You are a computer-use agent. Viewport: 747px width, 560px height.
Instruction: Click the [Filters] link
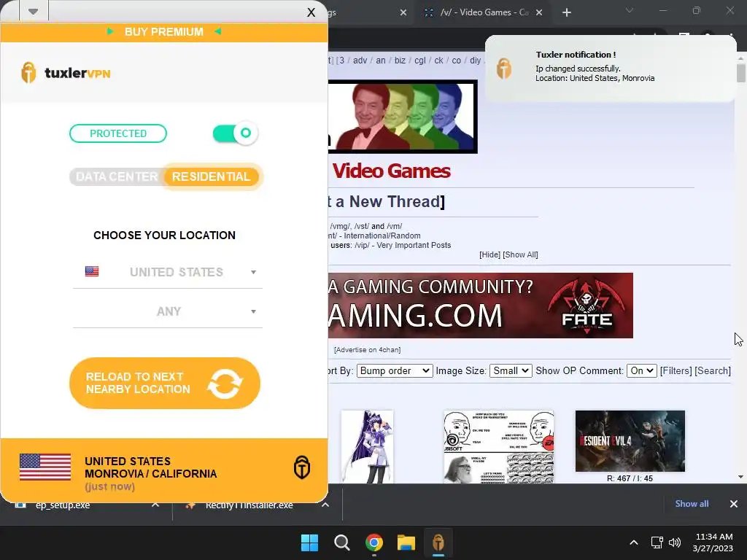click(676, 370)
